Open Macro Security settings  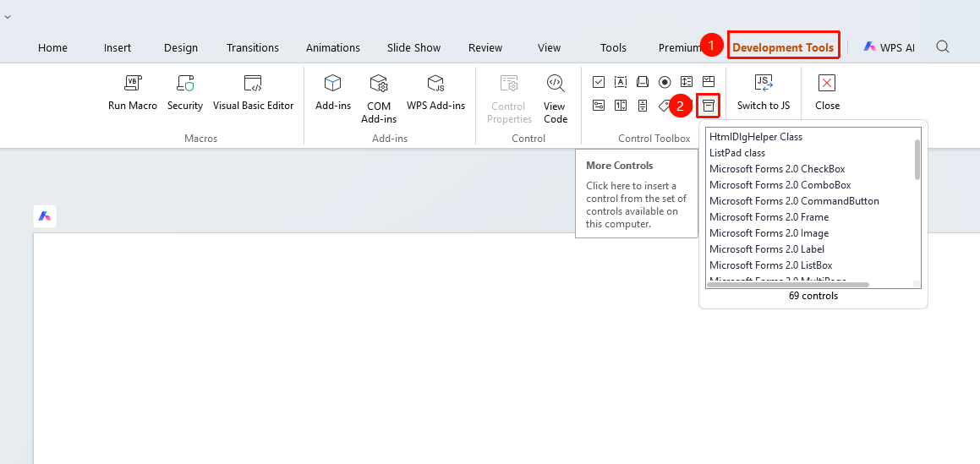(185, 94)
